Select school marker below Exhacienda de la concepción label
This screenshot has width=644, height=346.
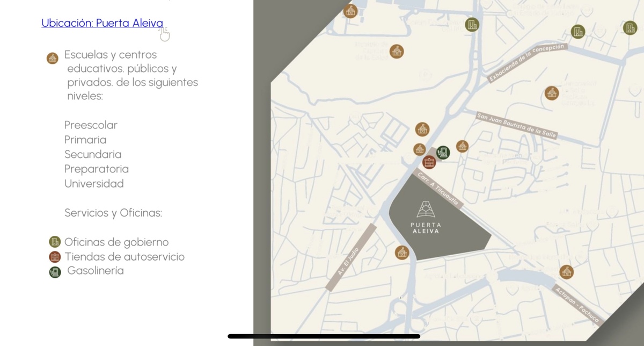tap(551, 93)
